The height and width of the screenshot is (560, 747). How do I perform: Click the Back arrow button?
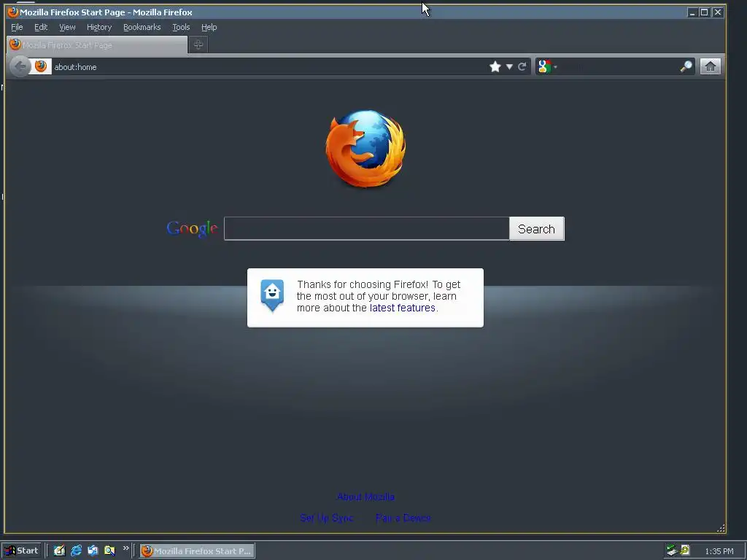coord(20,66)
